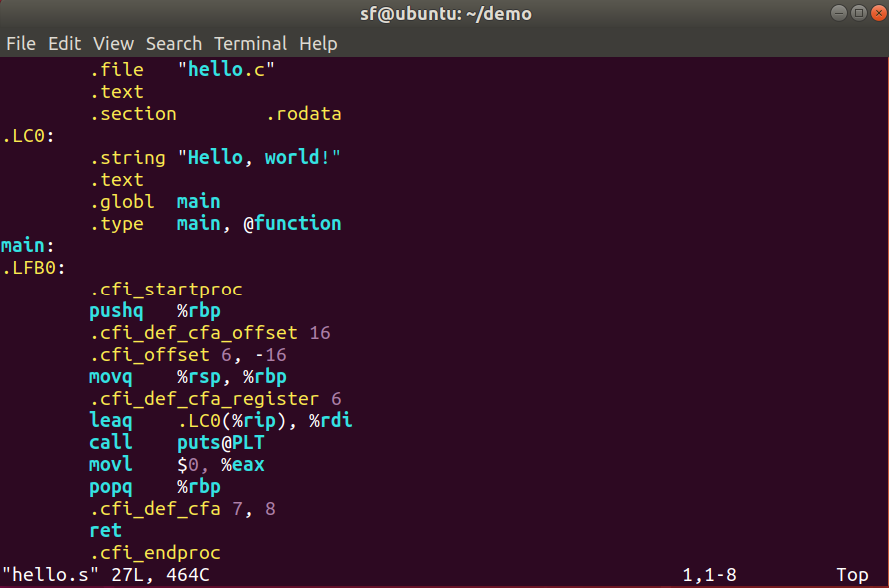Click the movl instruction
This screenshot has height=588, width=889.
click(x=111, y=465)
